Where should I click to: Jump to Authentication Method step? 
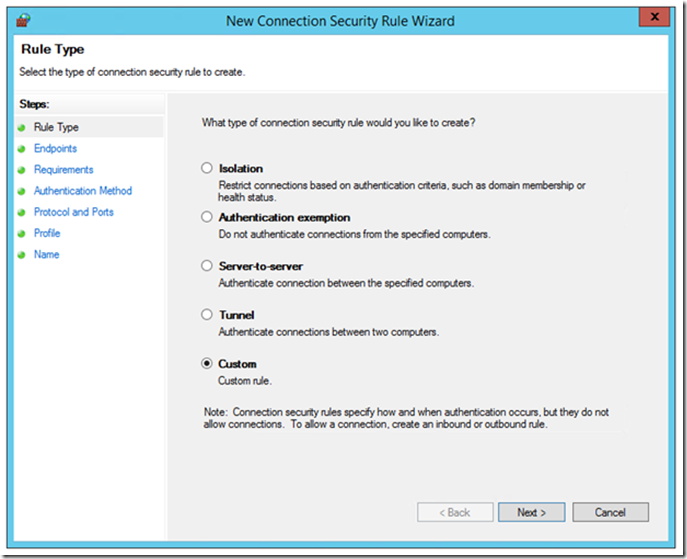tap(82, 191)
